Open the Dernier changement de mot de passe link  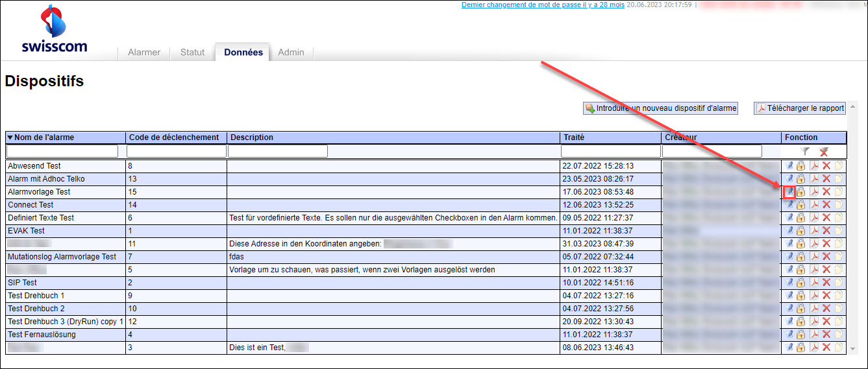tap(543, 5)
